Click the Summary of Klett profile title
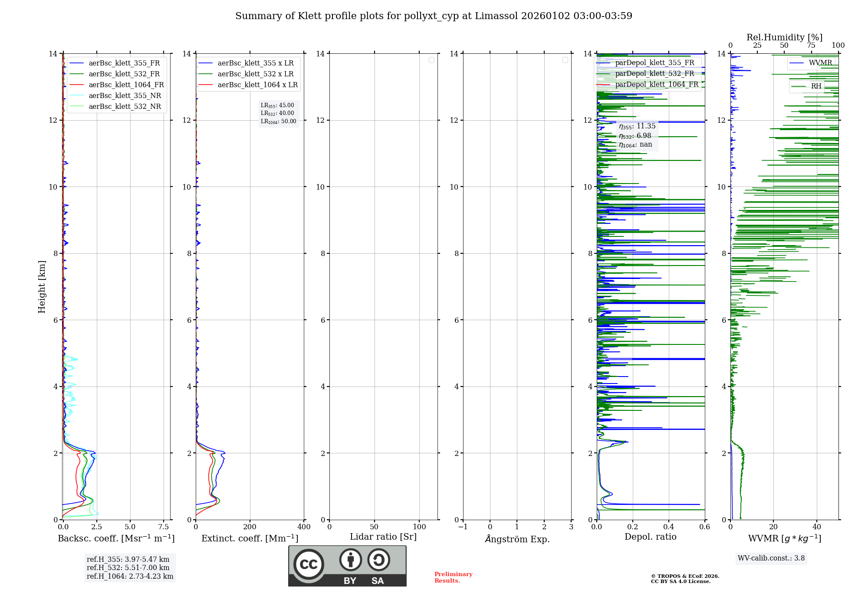The height and width of the screenshot is (590, 868). [434, 16]
